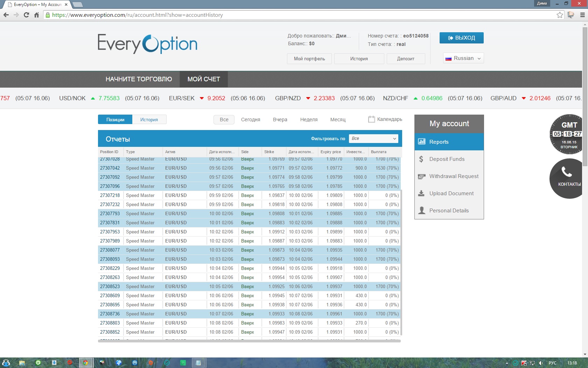588x368 pixels.
Task: Click the Reports bar chart icon
Action: [422, 142]
